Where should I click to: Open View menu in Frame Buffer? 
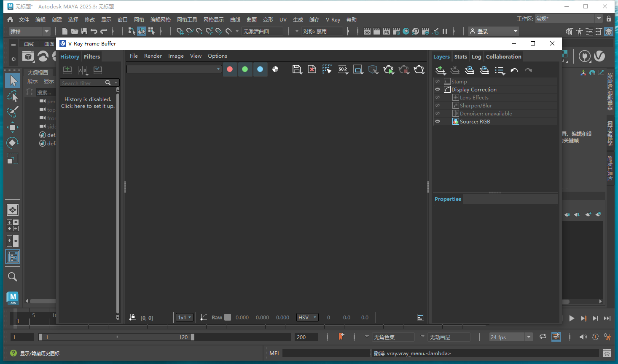click(x=196, y=56)
